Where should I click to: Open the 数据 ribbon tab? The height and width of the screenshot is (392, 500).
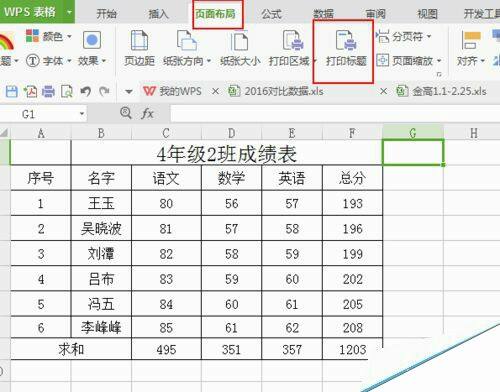click(323, 14)
